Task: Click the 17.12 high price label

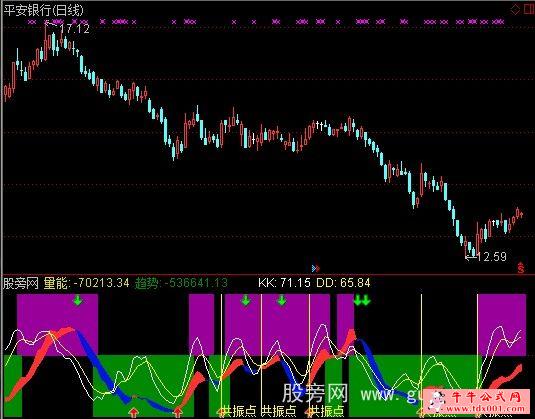Action: [75, 29]
